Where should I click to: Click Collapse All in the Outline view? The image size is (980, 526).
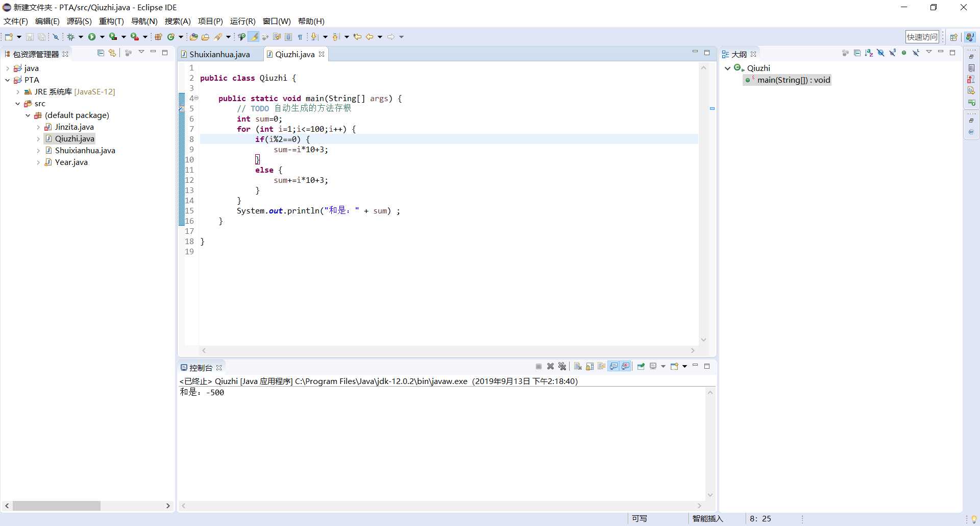pyautogui.click(x=857, y=53)
